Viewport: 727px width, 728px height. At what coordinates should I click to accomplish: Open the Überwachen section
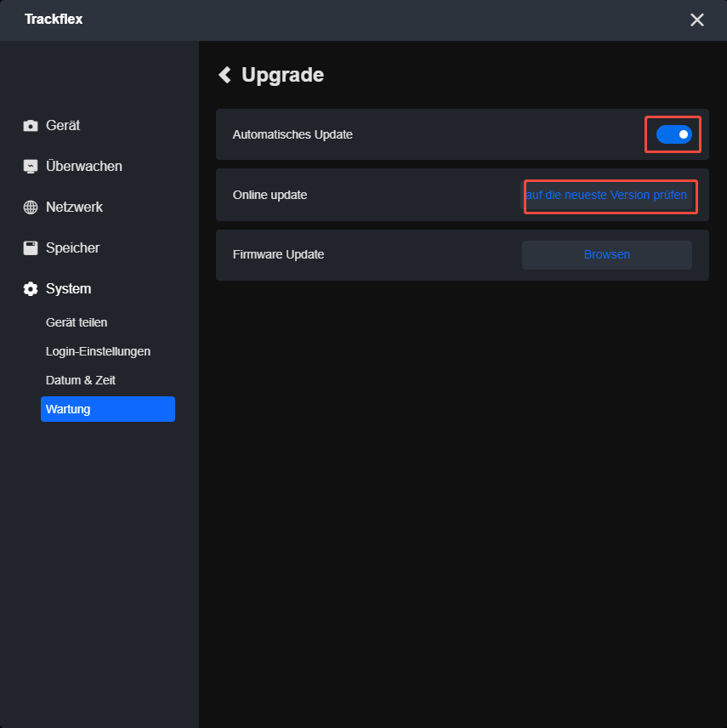coord(84,166)
